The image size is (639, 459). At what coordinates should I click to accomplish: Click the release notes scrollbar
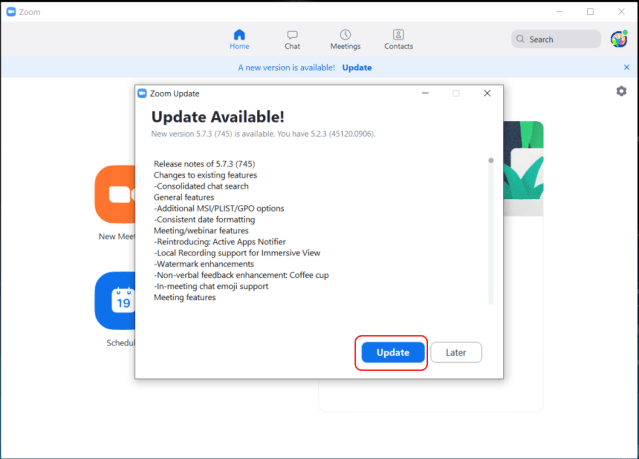[x=491, y=231]
